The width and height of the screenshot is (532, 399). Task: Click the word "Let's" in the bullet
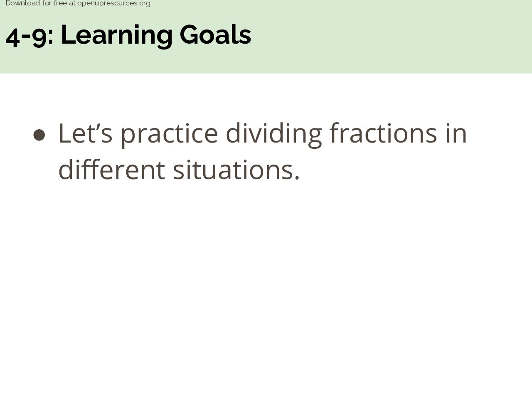tap(86, 133)
